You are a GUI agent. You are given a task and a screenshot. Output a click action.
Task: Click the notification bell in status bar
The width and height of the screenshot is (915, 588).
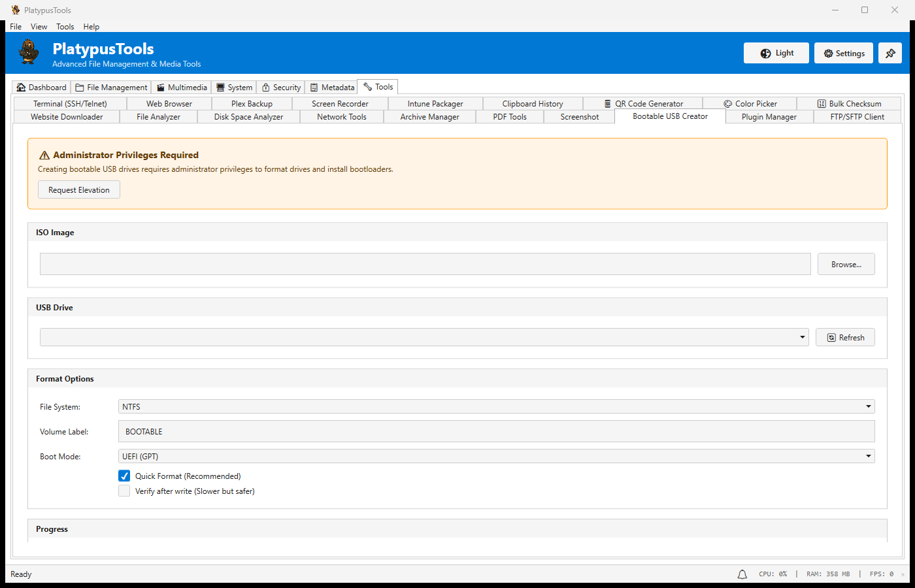(x=742, y=574)
